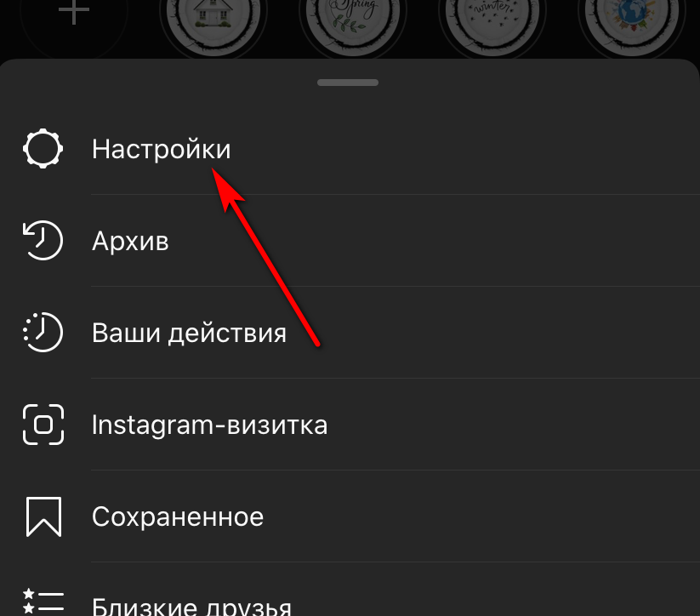
Task: Go to Сохраненное saved posts
Action: [x=178, y=516]
